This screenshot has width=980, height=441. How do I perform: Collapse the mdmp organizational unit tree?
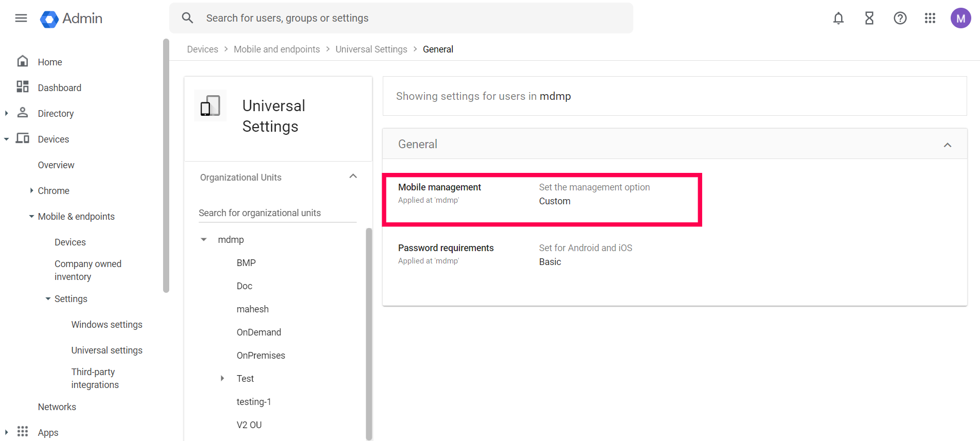(204, 240)
